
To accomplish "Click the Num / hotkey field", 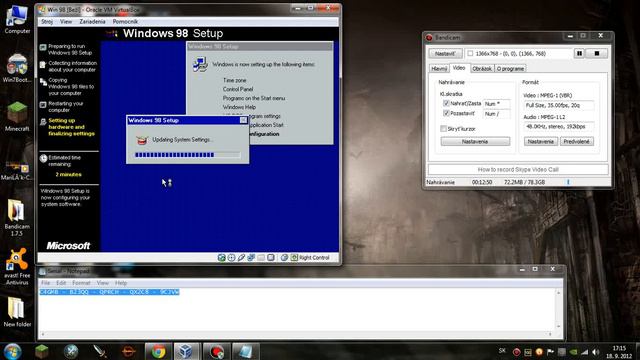I will [x=496, y=114].
